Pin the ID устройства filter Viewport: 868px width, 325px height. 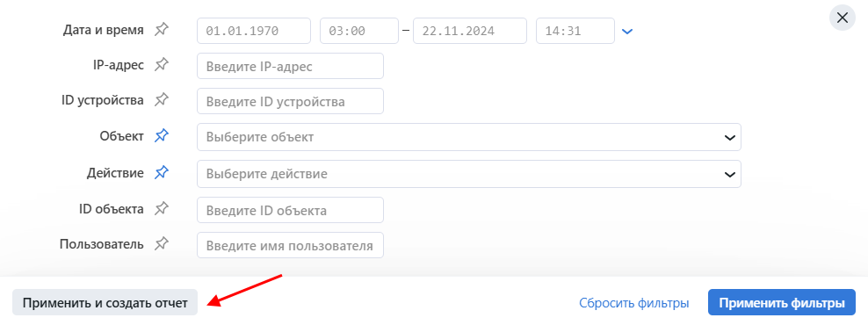pyautogui.click(x=161, y=100)
